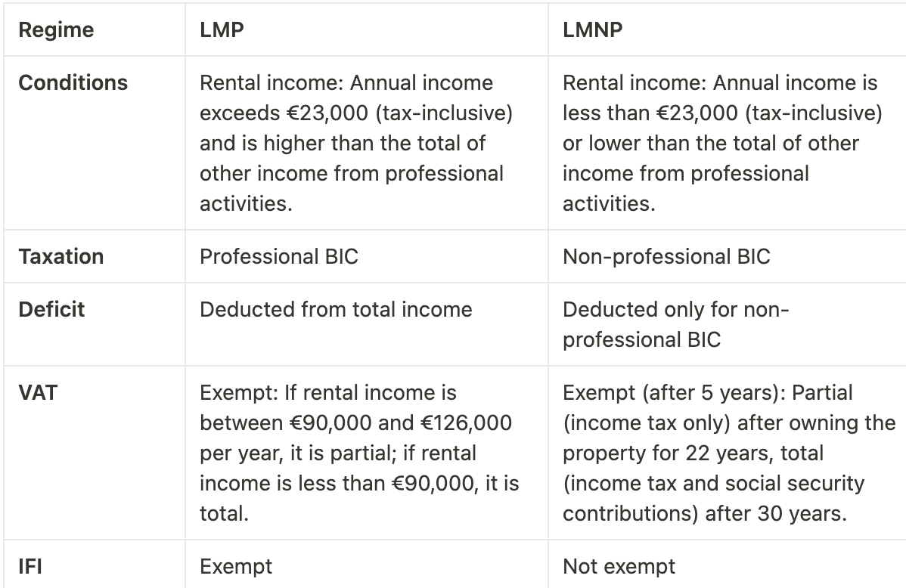Click LMNP 'Exempt (after 5 years)' cell
The image size is (906, 588).
(727, 453)
